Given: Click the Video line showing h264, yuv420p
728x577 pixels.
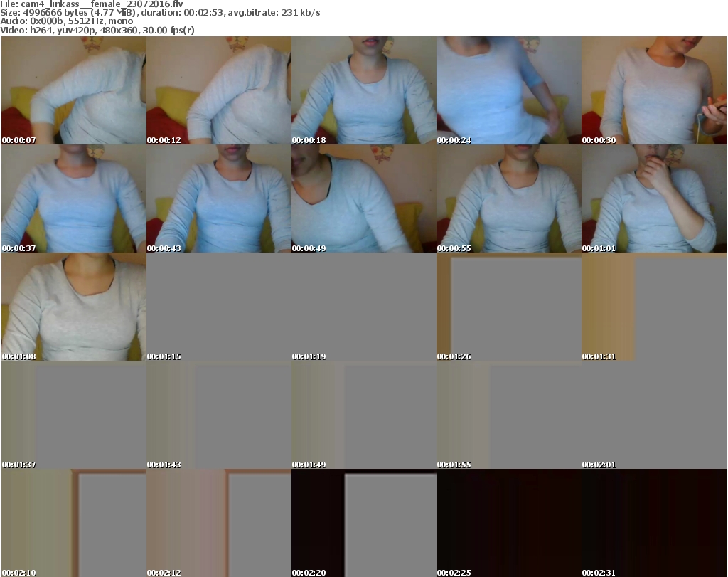Looking at the screenshot, I should pos(97,30).
